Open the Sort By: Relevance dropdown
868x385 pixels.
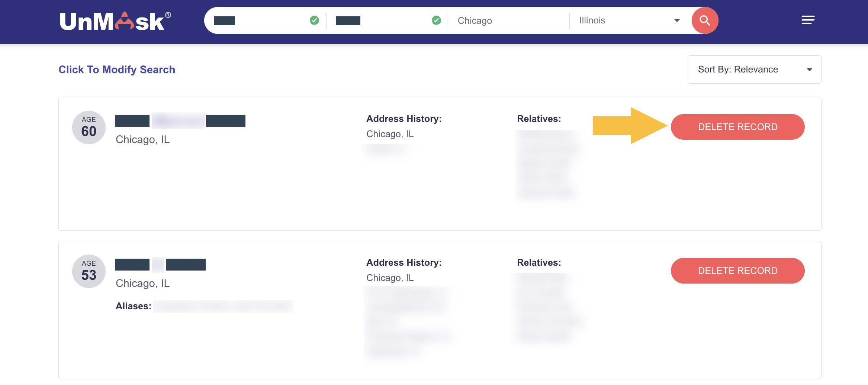pyautogui.click(x=754, y=69)
